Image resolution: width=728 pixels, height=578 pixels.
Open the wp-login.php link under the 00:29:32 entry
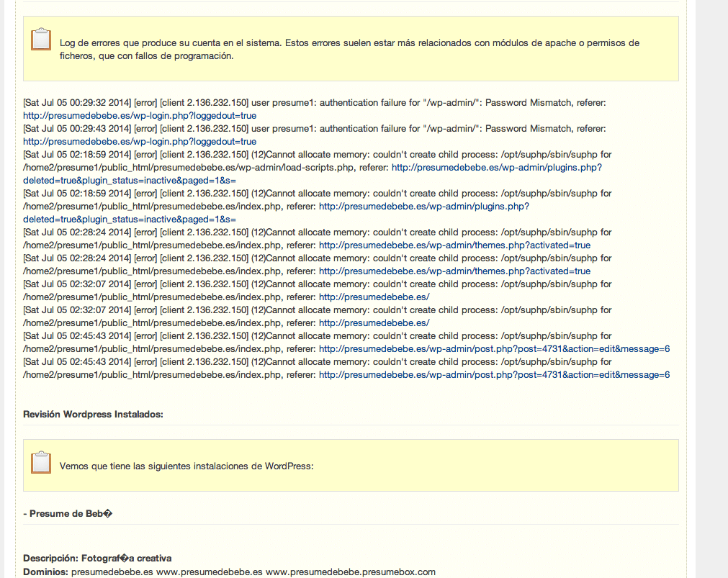click(140, 116)
